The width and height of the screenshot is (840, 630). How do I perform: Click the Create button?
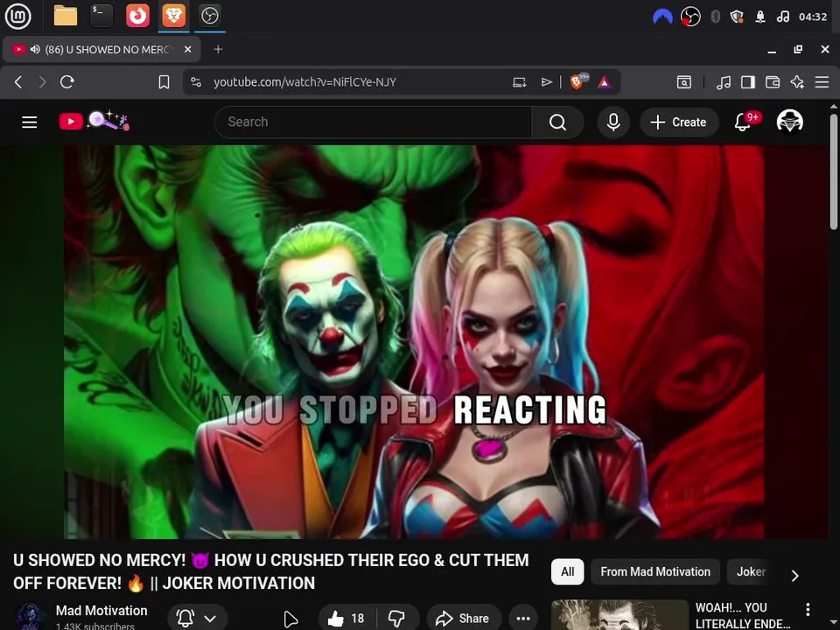(x=679, y=122)
